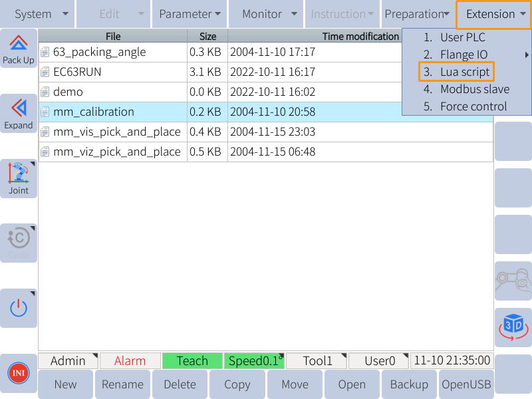Image resolution: width=532 pixels, height=399 pixels.
Task: Sort by Size column header
Action: click(207, 36)
